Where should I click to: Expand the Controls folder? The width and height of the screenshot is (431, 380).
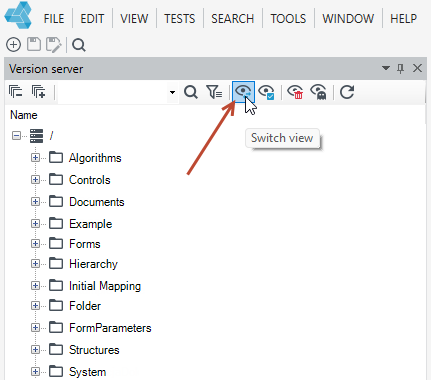tap(35, 180)
